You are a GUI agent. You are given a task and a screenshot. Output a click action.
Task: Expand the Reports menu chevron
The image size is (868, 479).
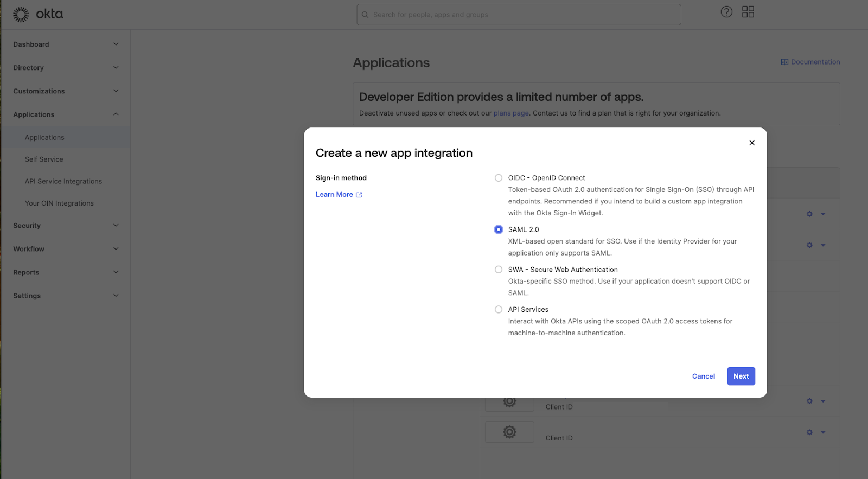click(x=116, y=272)
